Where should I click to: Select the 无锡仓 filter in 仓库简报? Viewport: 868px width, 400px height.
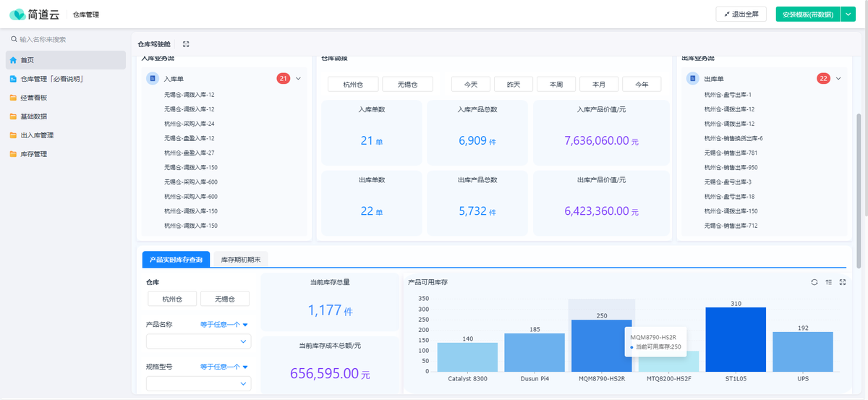(x=407, y=85)
